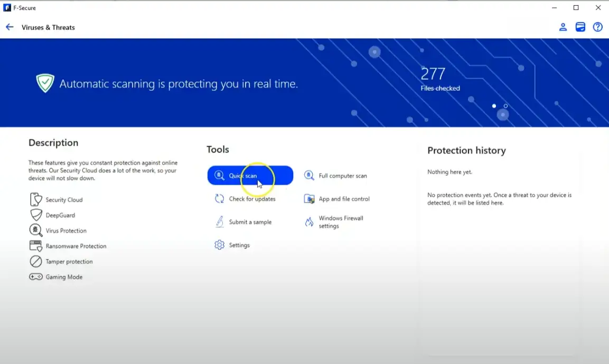Image resolution: width=609 pixels, height=364 pixels.
Task: Click the Tamper protection icon
Action: (36, 261)
